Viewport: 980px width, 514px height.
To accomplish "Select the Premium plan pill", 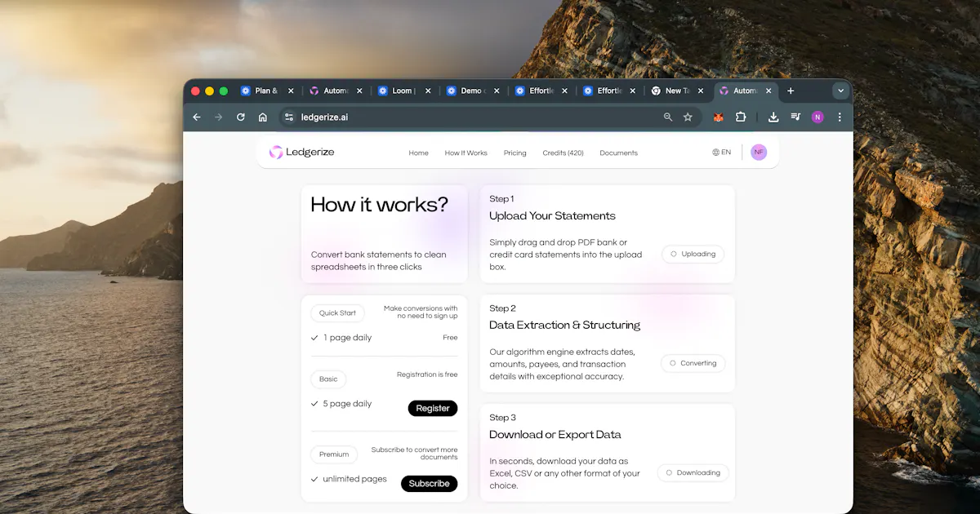I will [334, 454].
